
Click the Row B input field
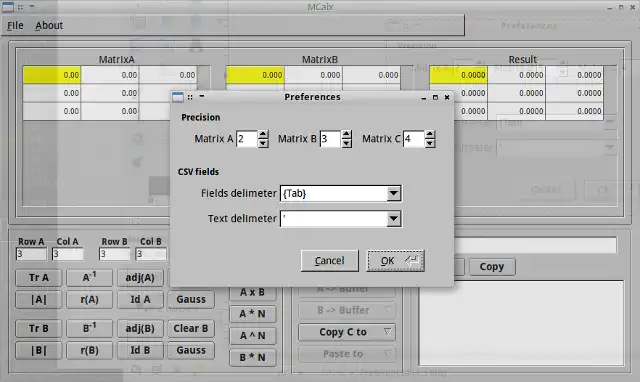[115, 254]
